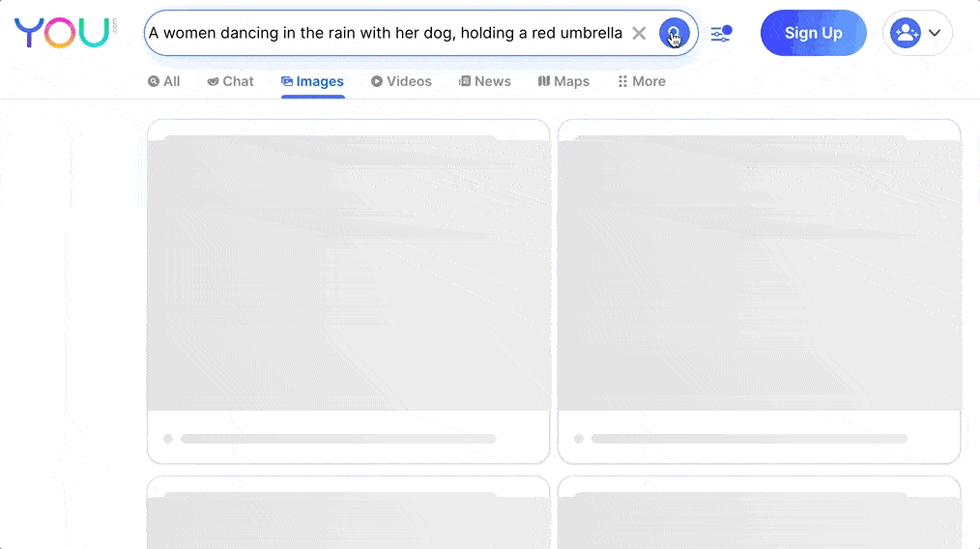Viewport: 980px width, 549px height.
Task: Switch to the All tab
Action: tap(163, 81)
